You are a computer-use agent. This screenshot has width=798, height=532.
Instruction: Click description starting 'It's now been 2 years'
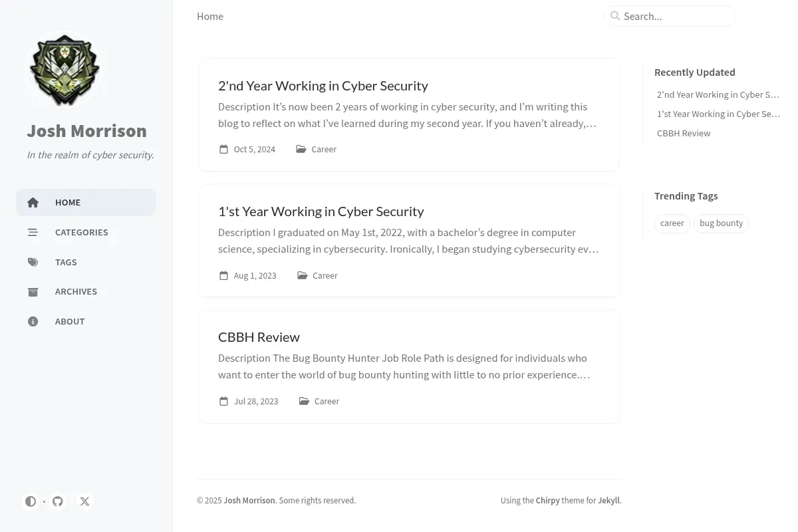[408, 115]
